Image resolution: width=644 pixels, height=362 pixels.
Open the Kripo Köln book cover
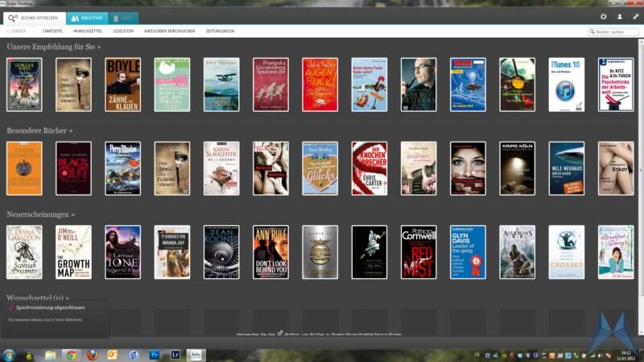pyautogui.click(x=517, y=168)
